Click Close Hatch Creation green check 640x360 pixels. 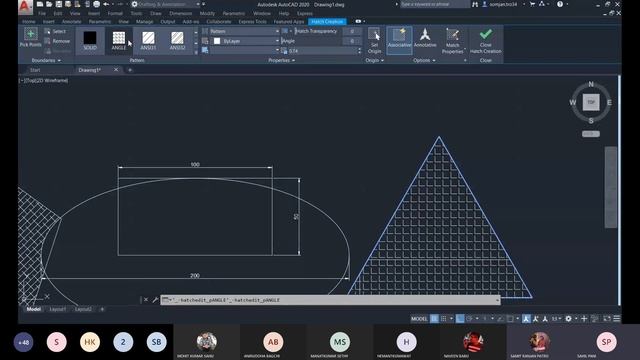coord(485,40)
